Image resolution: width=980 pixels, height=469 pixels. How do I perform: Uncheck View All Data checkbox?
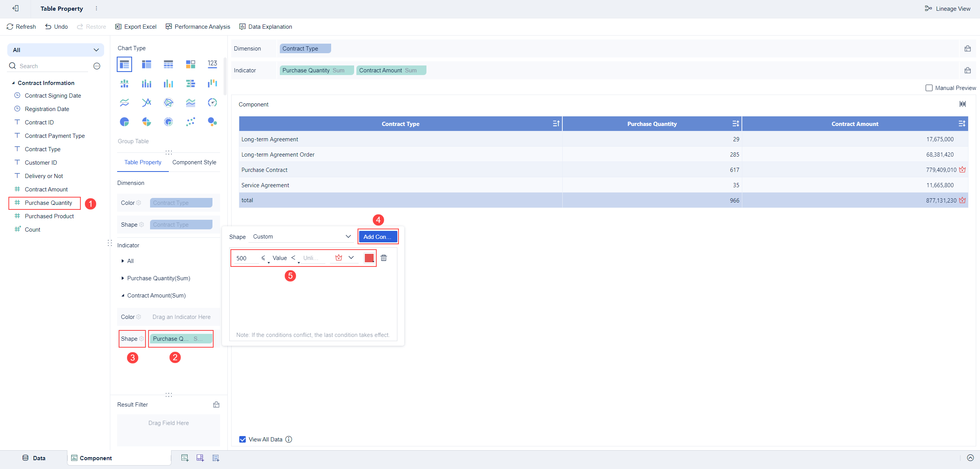[243, 439]
